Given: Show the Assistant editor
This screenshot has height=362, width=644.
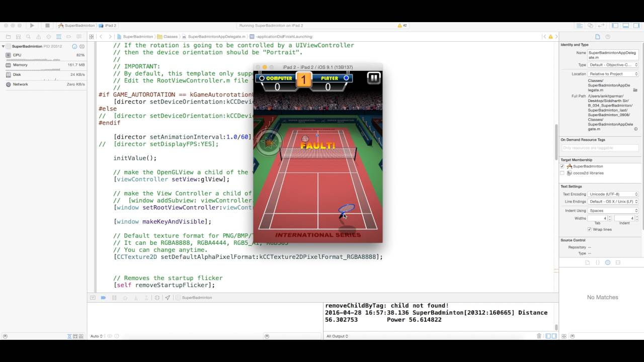Looking at the screenshot, I should (591, 25).
